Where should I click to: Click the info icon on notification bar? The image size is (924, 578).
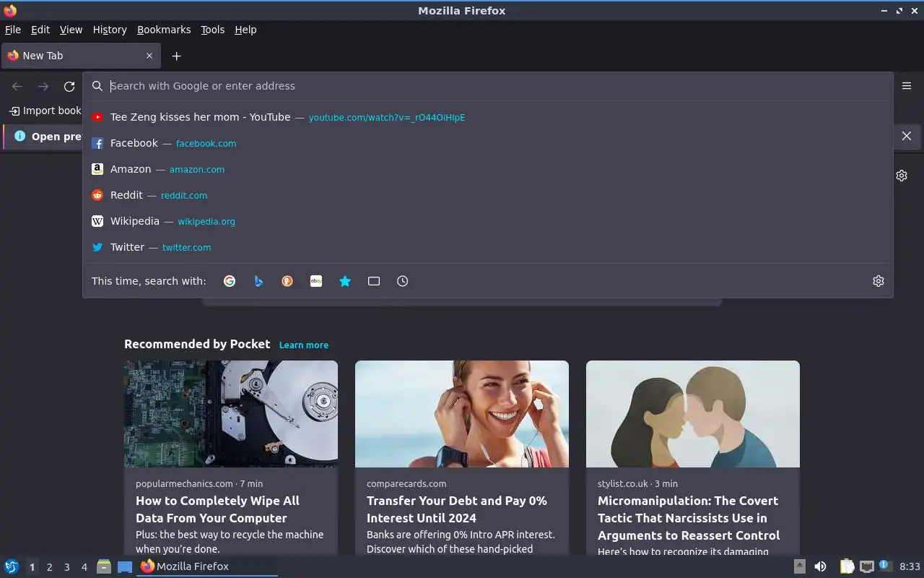point(19,136)
